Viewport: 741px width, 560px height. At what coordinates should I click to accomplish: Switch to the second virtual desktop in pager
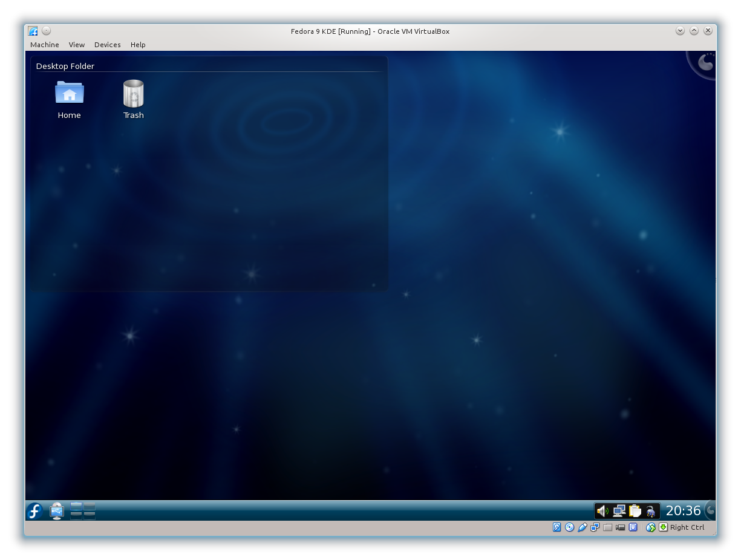pos(90,506)
